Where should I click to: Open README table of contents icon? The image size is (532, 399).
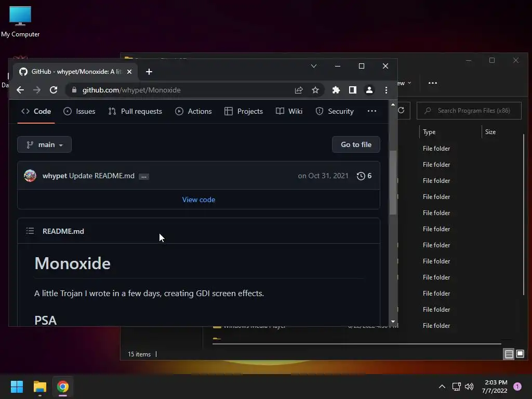[30, 231]
